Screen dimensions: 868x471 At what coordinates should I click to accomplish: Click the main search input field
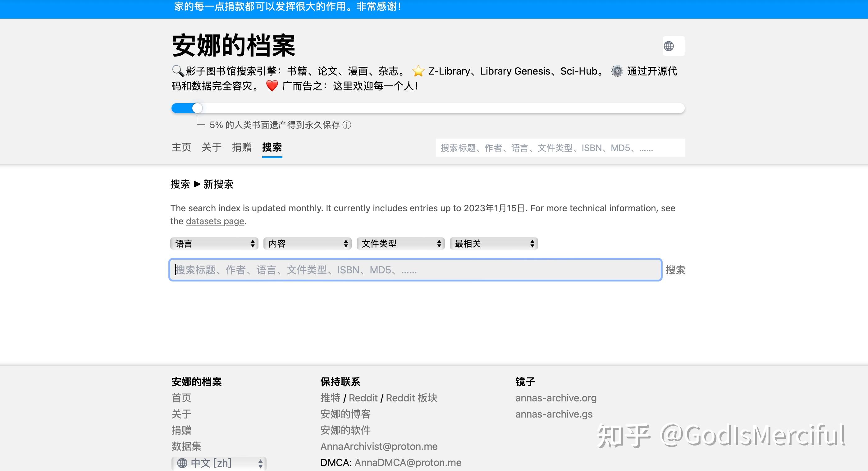414,270
